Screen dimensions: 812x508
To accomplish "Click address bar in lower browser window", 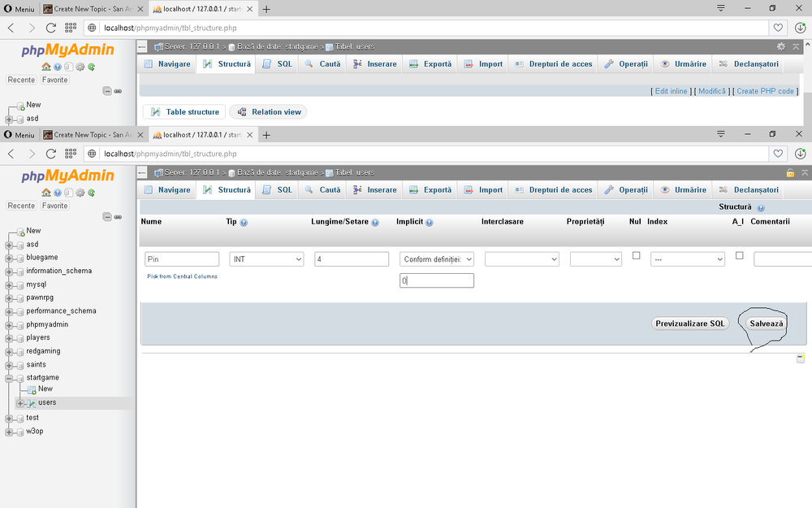I will [426, 154].
